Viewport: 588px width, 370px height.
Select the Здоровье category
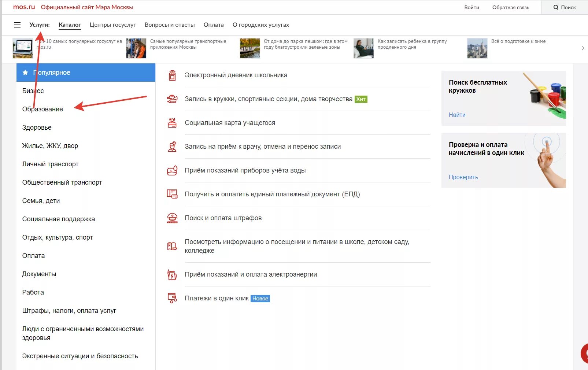[x=37, y=127]
